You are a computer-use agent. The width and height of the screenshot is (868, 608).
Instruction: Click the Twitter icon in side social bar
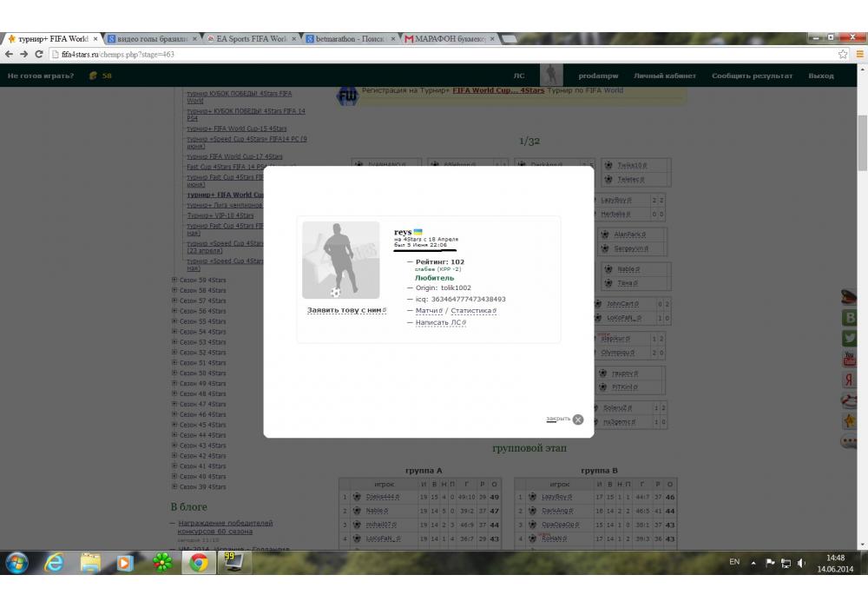click(849, 339)
